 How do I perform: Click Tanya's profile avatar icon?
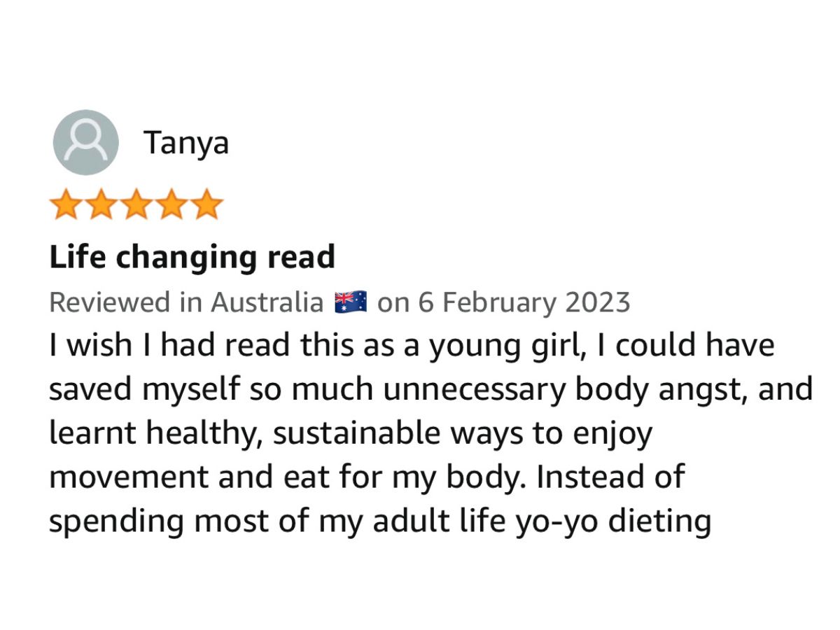[85, 142]
